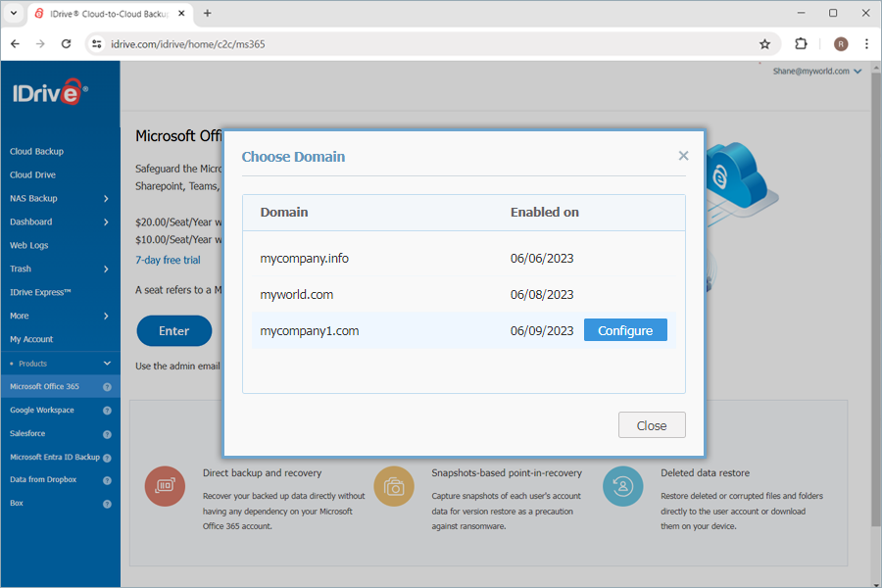Open Cloud Backup in sidebar
This screenshot has height=588, width=882.
point(36,151)
